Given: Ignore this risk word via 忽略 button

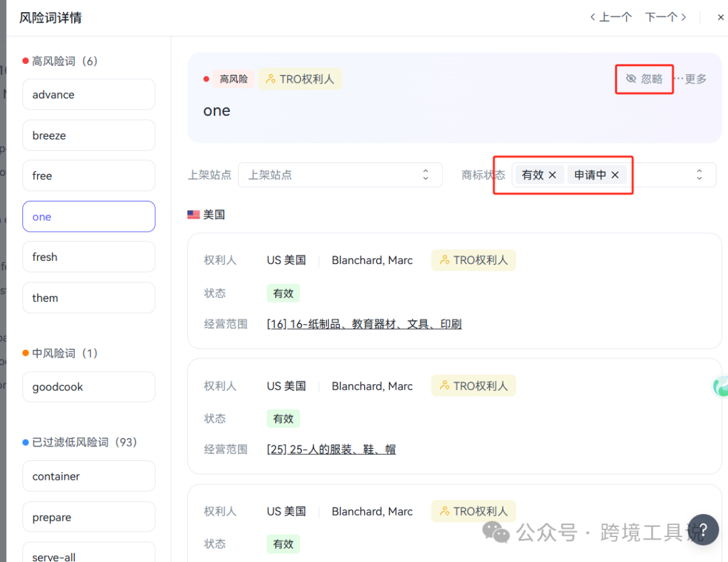Looking at the screenshot, I should coord(644,79).
